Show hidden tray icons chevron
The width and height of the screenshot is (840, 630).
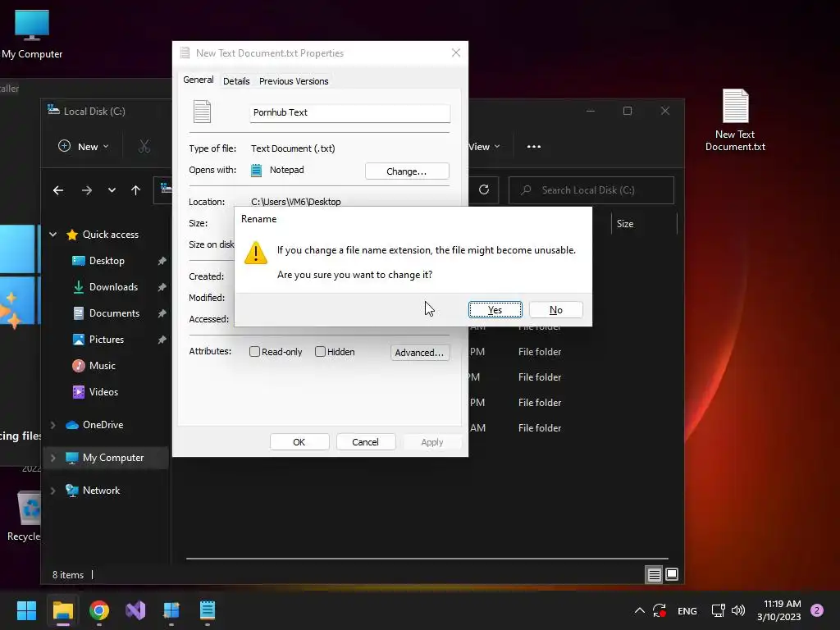click(x=639, y=610)
